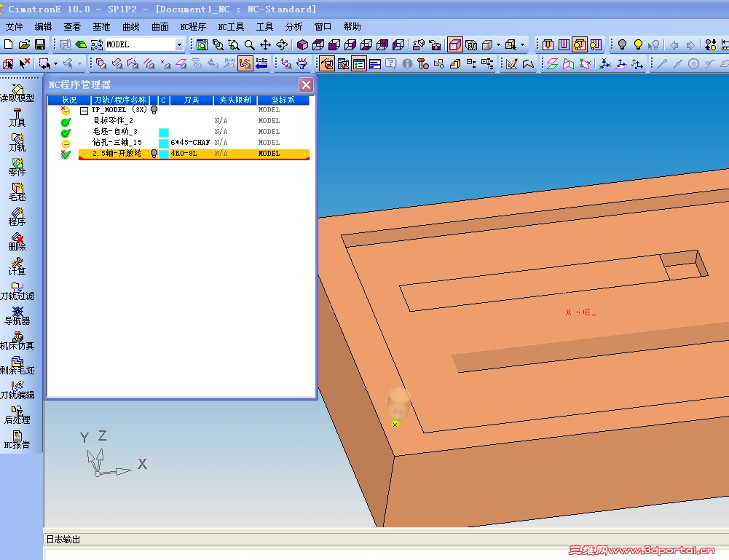Click the measurement ruler icon at toolbar end
729x560 pixels.
(x=725, y=44)
